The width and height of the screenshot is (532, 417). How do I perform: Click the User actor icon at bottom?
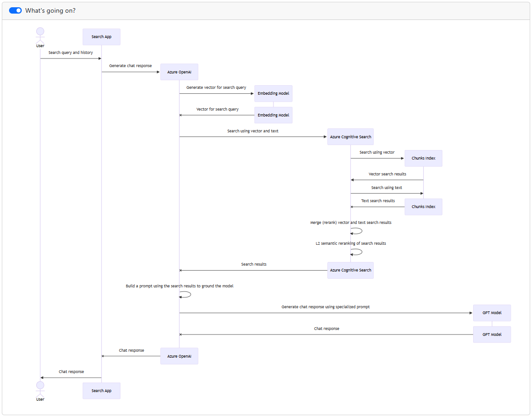pos(40,389)
